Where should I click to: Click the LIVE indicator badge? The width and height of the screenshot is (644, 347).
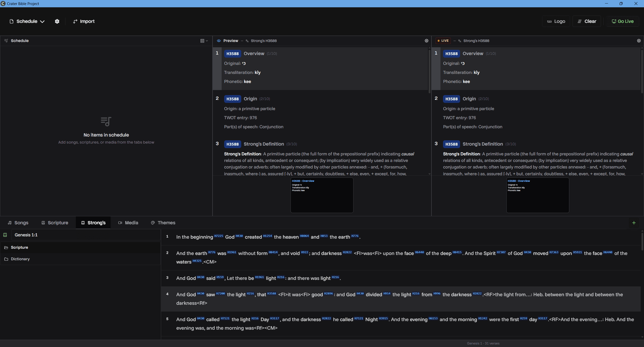pyautogui.click(x=443, y=41)
